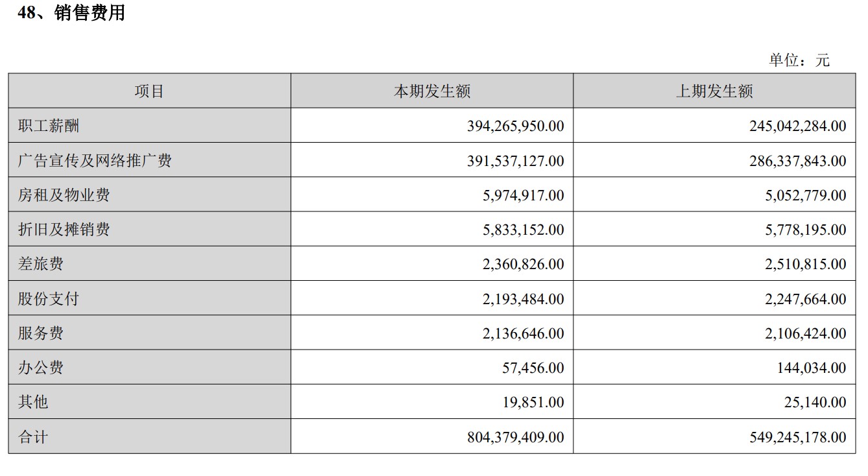Click the 办公费 row label
868x476 pixels.
click(41, 368)
